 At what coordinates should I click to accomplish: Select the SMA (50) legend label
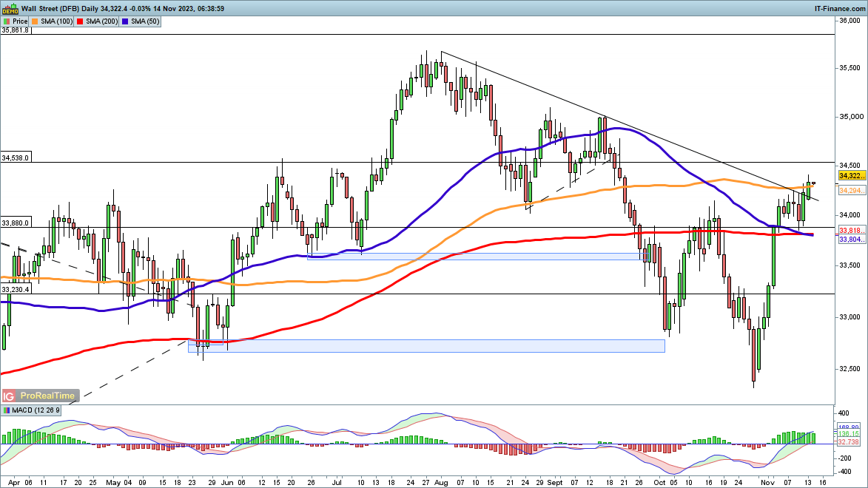(144, 21)
